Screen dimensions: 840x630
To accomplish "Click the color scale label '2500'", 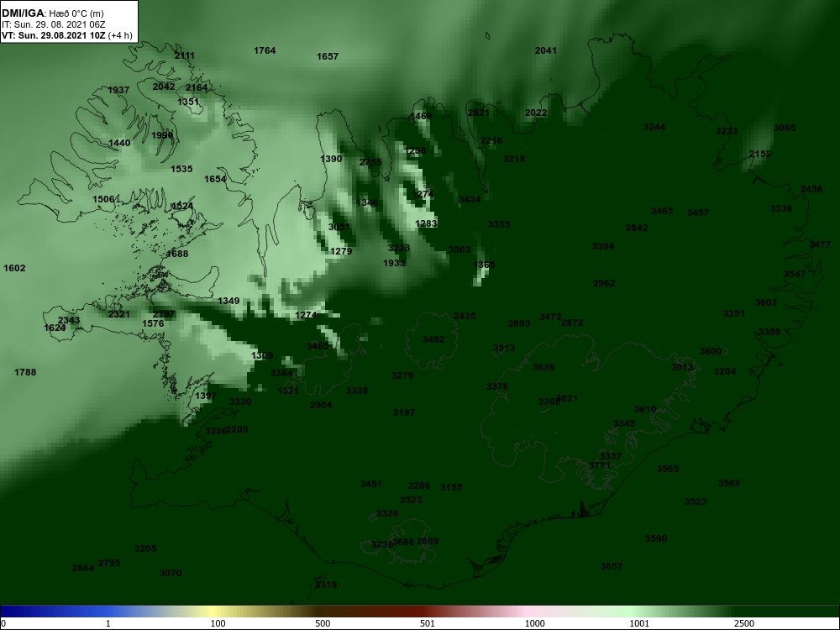I will point(744,623).
